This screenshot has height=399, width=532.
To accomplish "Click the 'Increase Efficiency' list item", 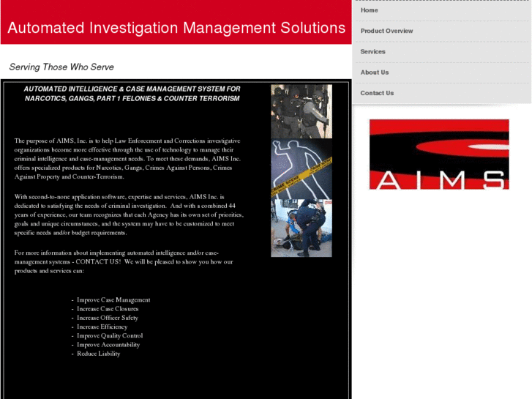I will pyautogui.click(x=102, y=327).
